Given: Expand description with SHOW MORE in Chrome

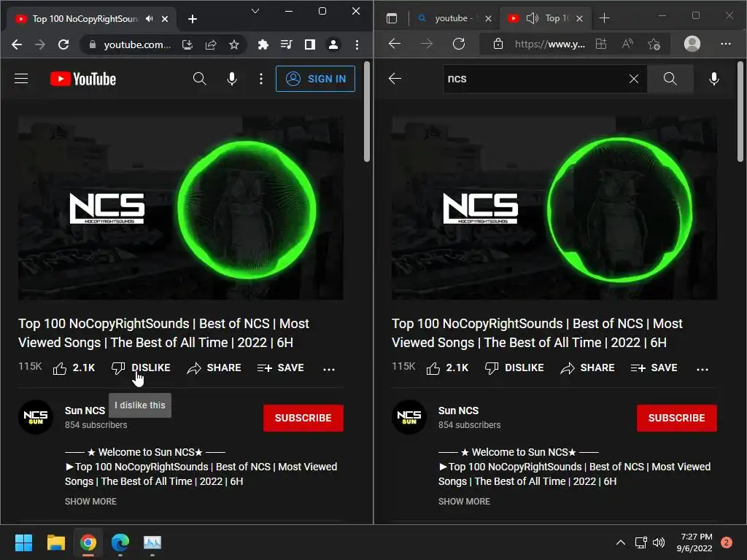Looking at the screenshot, I should 90,502.
